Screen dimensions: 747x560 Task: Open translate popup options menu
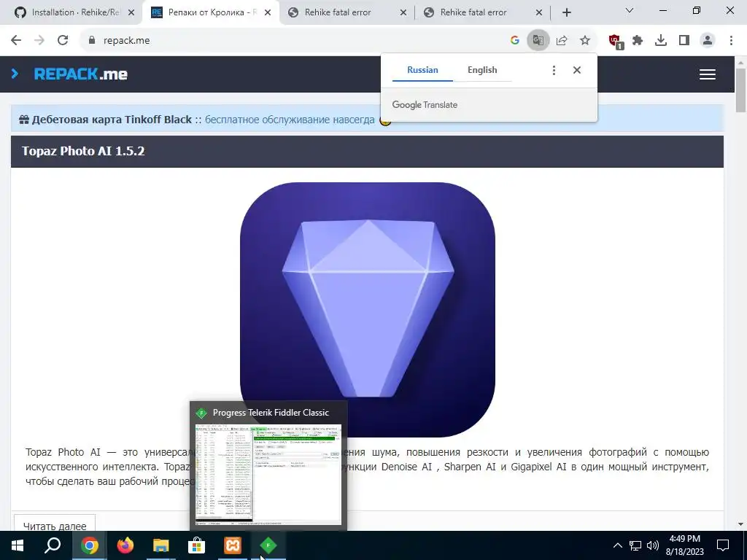(554, 71)
